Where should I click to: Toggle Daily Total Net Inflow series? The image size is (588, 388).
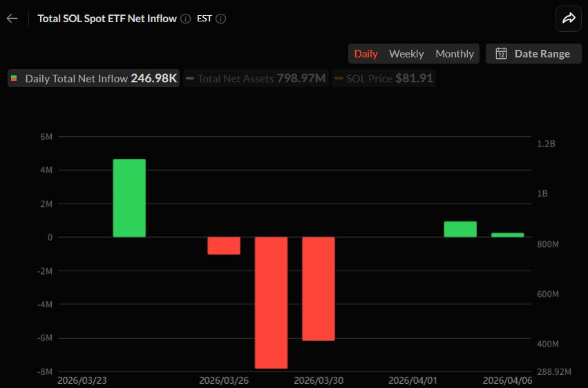click(93, 79)
